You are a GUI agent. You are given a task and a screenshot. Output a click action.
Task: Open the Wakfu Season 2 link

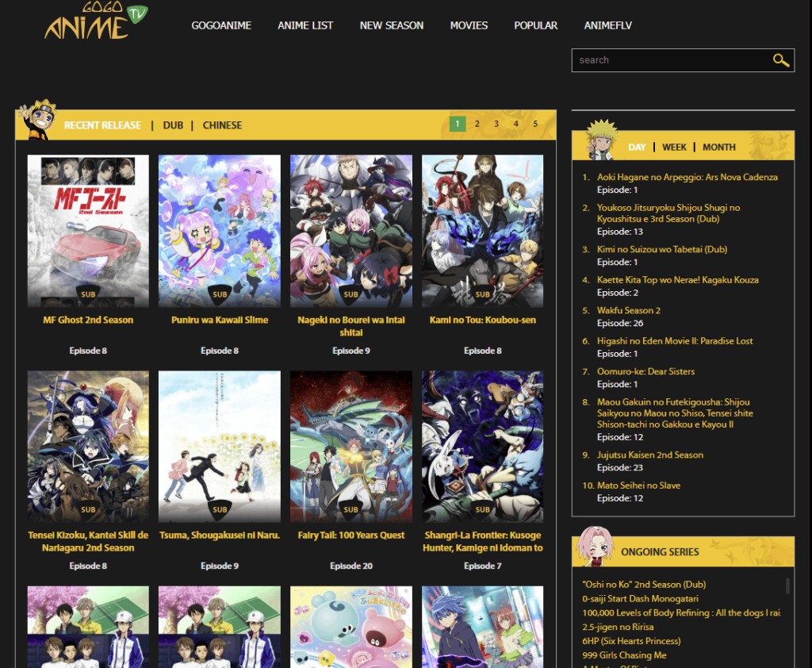point(629,310)
